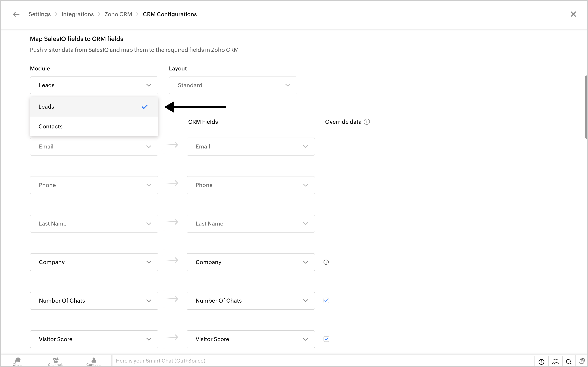Click the back arrow icon
Image resolution: width=588 pixels, height=367 pixels.
click(16, 14)
